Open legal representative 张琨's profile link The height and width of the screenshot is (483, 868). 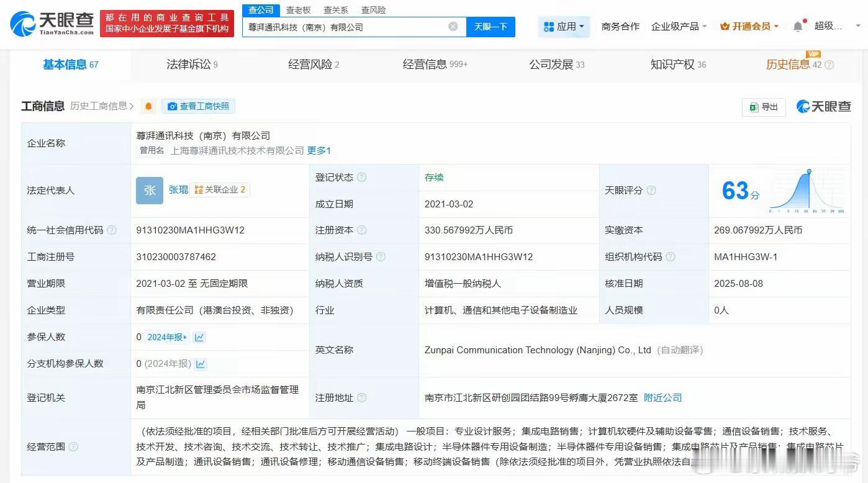(178, 190)
